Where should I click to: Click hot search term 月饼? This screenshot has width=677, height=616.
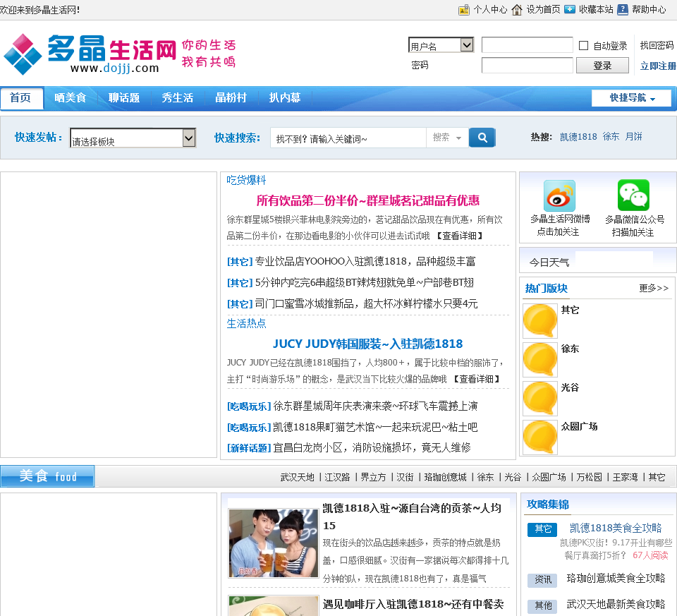click(x=633, y=137)
